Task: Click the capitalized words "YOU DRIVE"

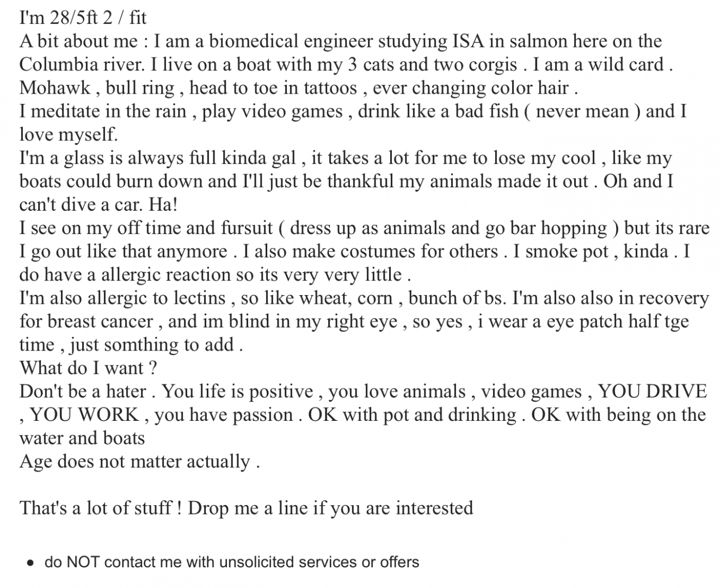Action: click(x=652, y=391)
